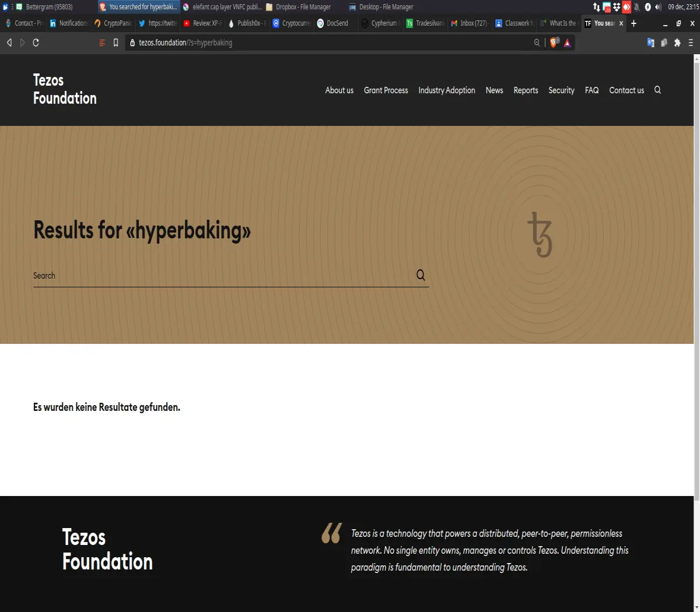Open the Reports navigation link
Viewport: 700px width, 612px height.
[x=526, y=90]
